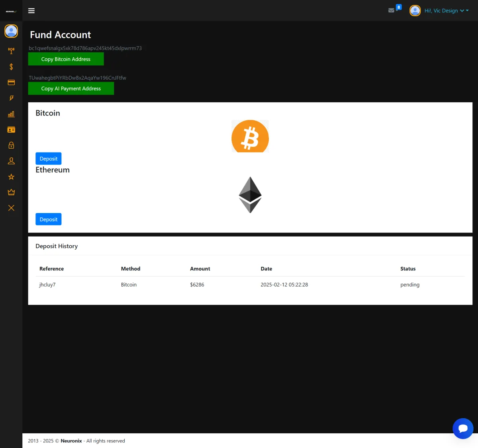Click the Neuronix logo at top left

click(11, 12)
